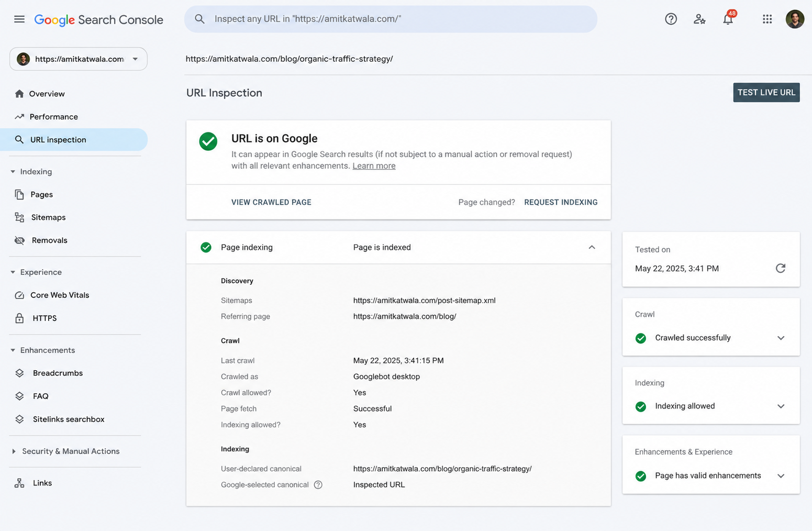Click the Google Search Console logo
Image resolution: width=812 pixels, height=531 pixels.
click(98, 20)
